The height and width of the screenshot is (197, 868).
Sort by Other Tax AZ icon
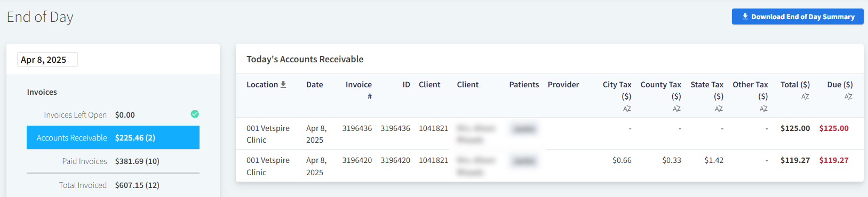click(x=763, y=109)
